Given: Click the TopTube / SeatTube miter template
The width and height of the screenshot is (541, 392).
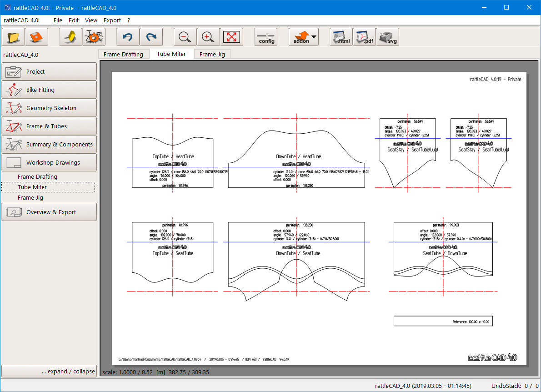Looking at the screenshot, I should tap(172, 252).
